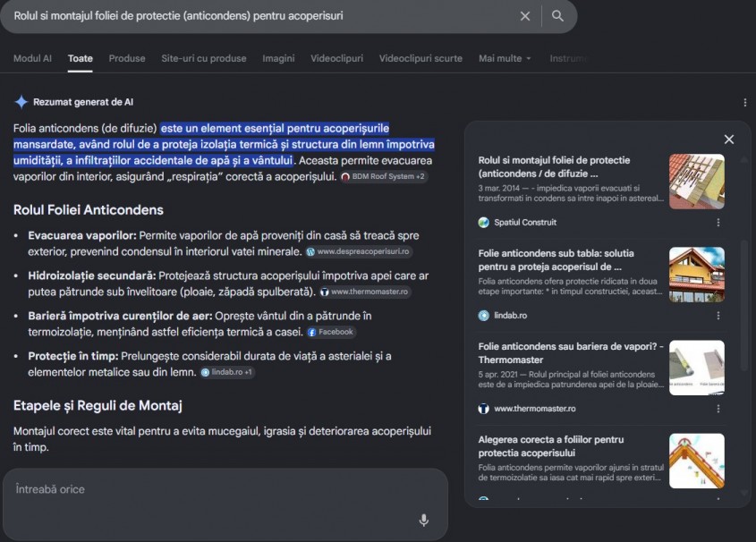Click the roof layers thumbnail of Spatiul Construit
This screenshot has width=756, height=542.
pyautogui.click(x=697, y=182)
